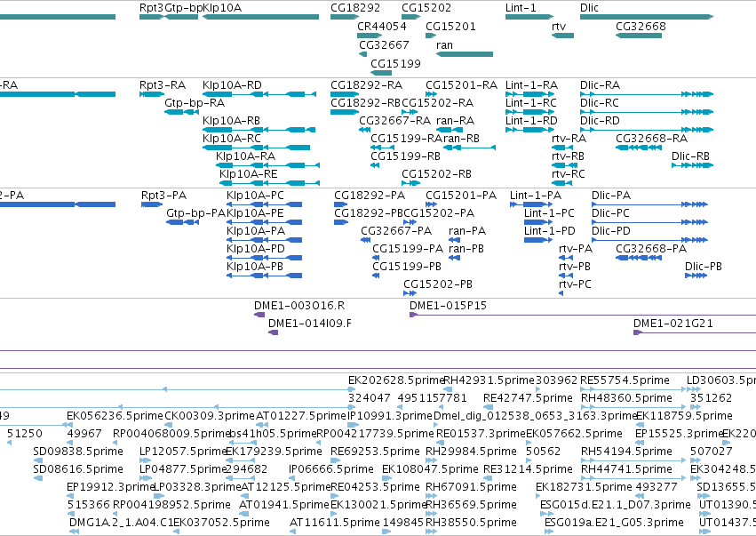Viewport: 756px width, 536px height.
Task: Click the Lint-1 gene label
Action: point(521,8)
